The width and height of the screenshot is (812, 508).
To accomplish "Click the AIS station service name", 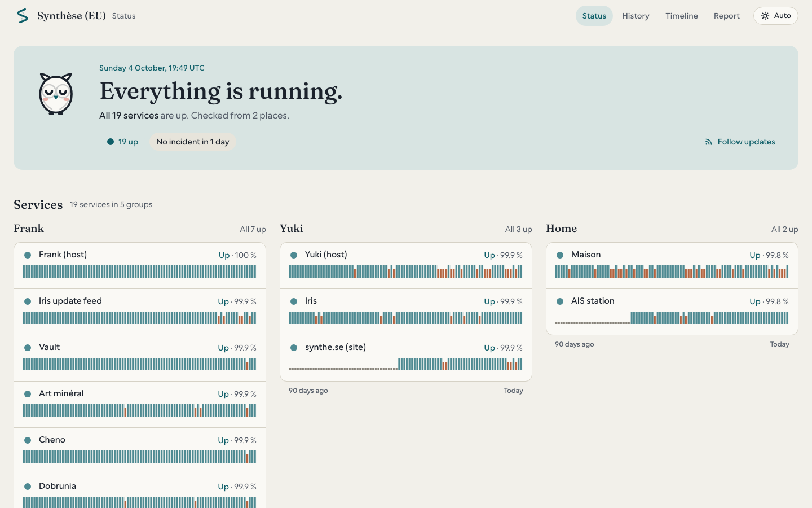I will click(x=593, y=301).
